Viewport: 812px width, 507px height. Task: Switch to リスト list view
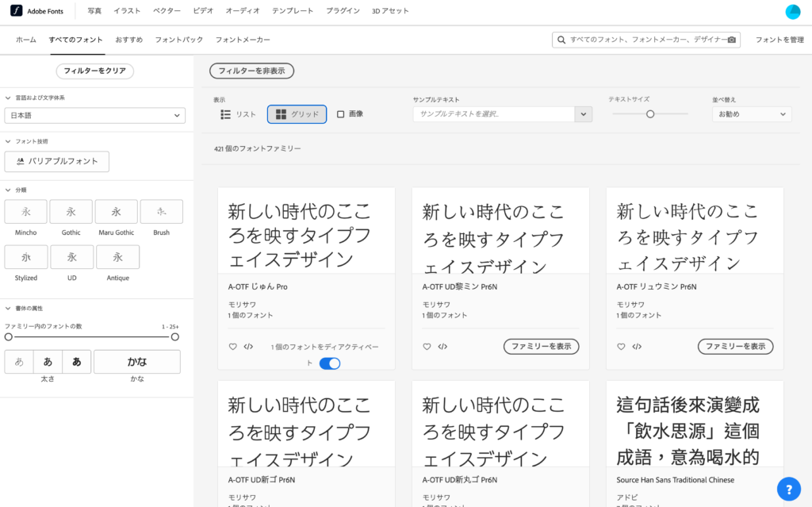tap(238, 114)
